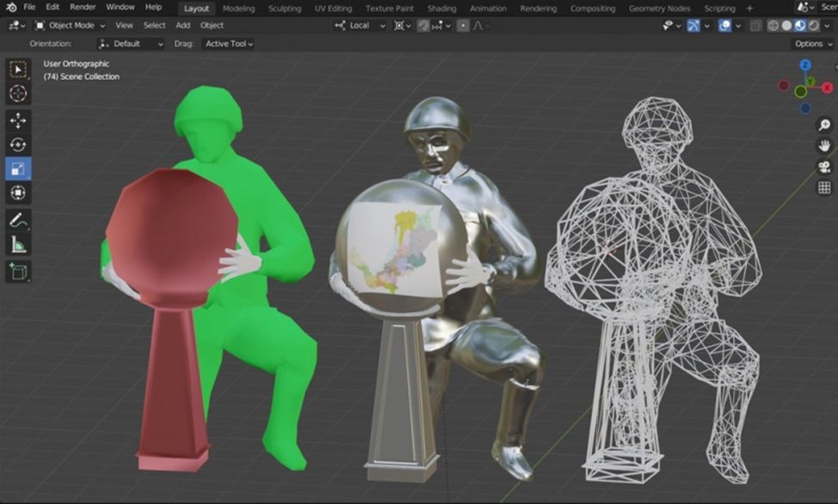
Task: Click the negative X axis gizmo circle
Action: tap(784, 85)
